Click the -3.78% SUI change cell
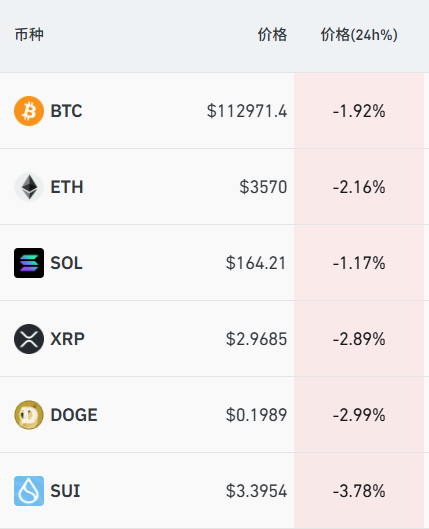429x529 pixels. coord(359,491)
